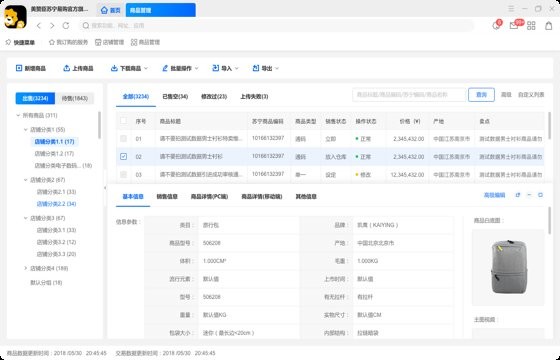Click the 上传商品 upload icon

click(x=66, y=68)
